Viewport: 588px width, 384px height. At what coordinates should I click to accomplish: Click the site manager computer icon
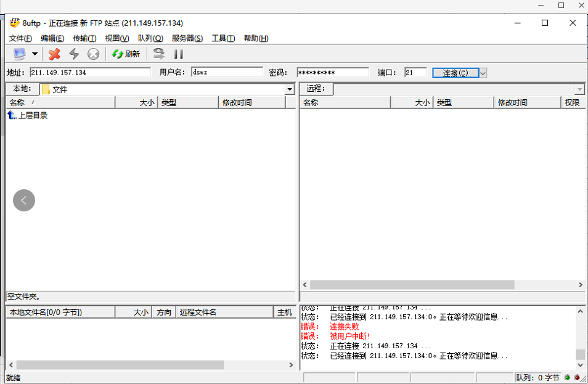click(x=19, y=54)
